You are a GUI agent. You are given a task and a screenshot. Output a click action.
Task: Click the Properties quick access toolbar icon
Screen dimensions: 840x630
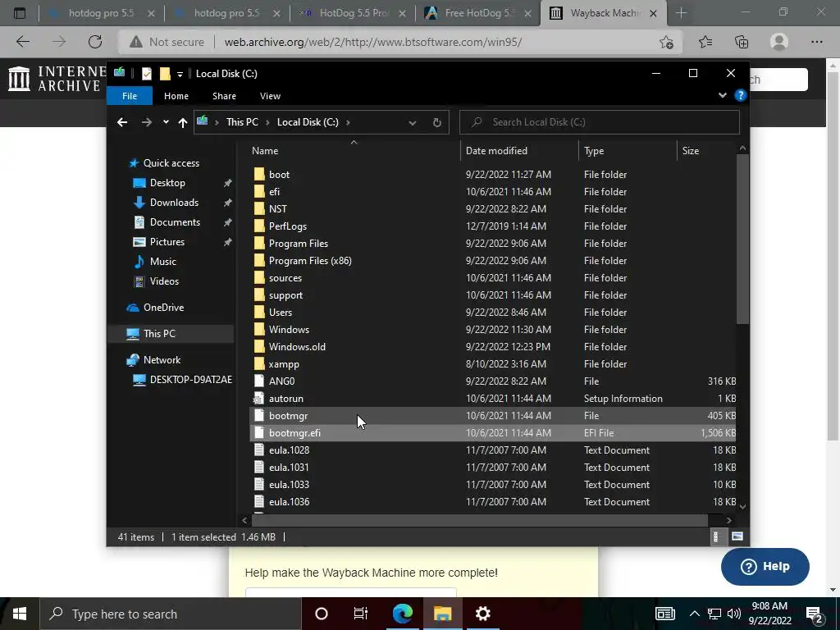pos(147,73)
